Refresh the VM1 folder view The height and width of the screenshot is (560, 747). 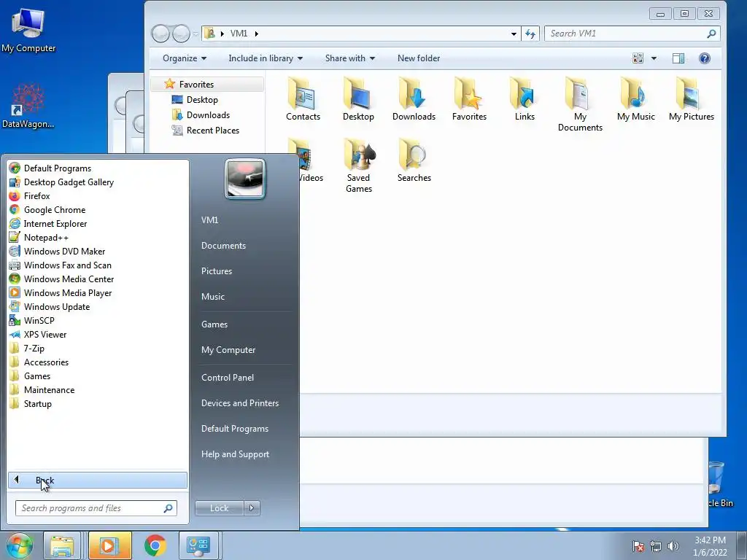[530, 34]
